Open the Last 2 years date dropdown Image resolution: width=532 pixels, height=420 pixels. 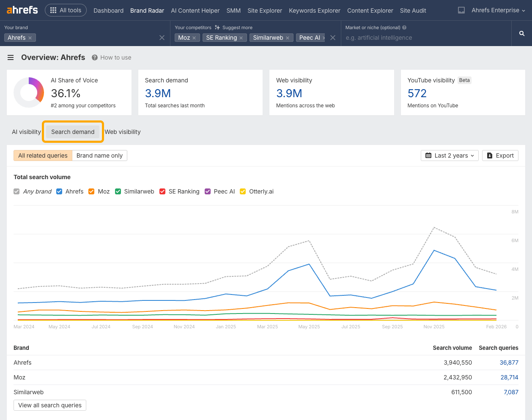[x=450, y=155]
